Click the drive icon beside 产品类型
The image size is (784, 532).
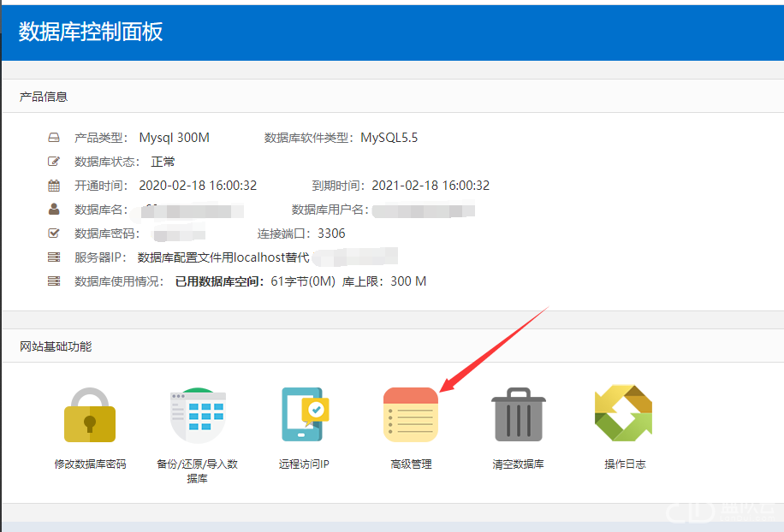click(54, 138)
